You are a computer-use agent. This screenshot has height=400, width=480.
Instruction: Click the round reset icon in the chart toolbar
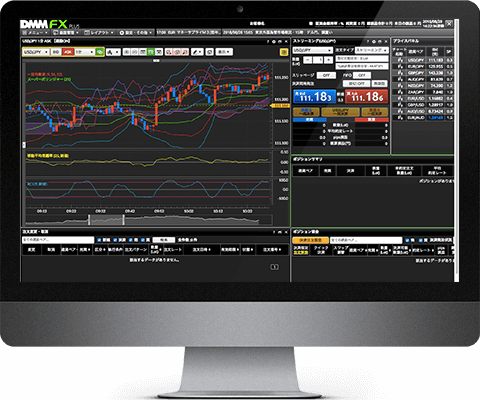(210, 52)
